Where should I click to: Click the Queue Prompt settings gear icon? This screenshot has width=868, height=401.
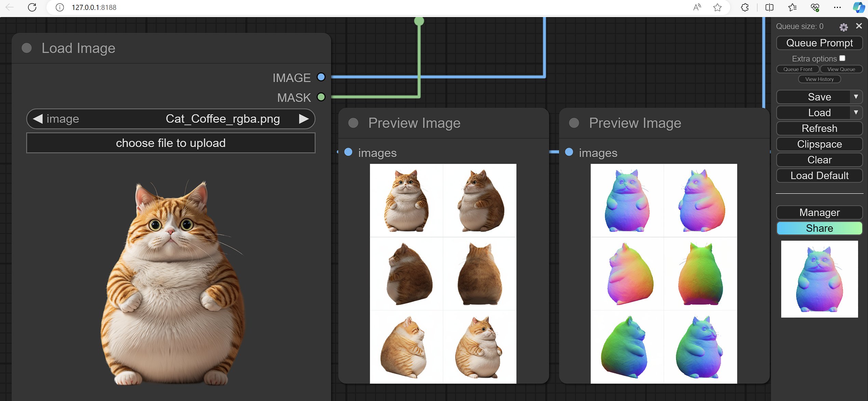point(843,27)
